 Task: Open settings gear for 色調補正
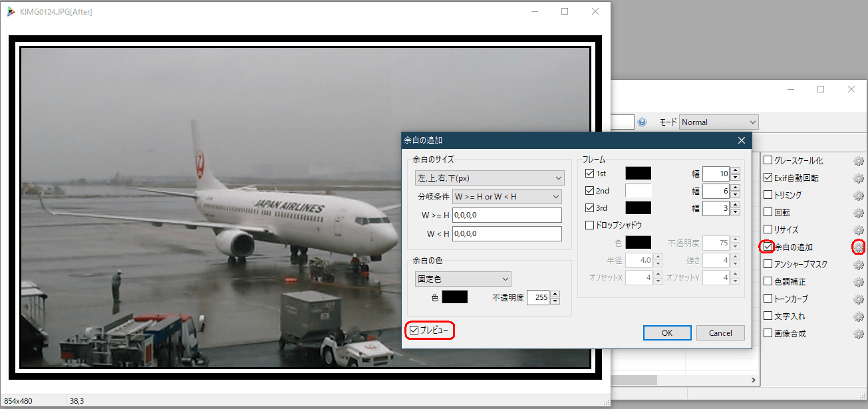click(x=858, y=282)
